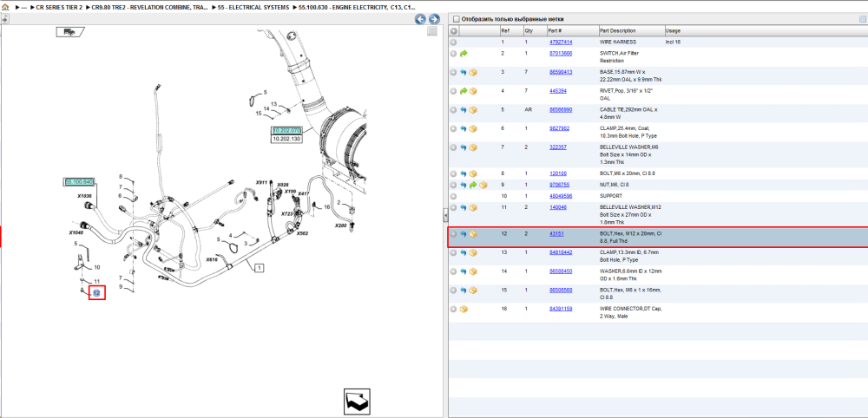
Task: Open part number link 48049596
Action: 561,196
